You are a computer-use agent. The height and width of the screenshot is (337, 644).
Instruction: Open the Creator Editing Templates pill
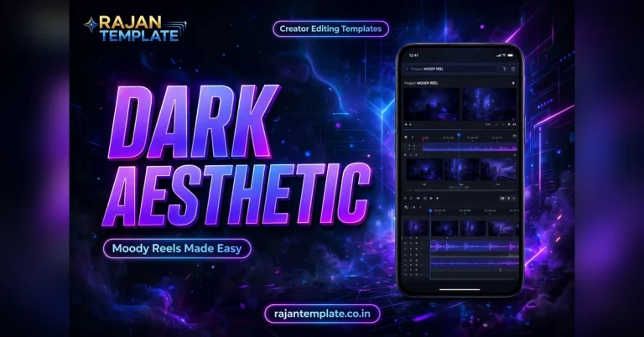[330, 29]
